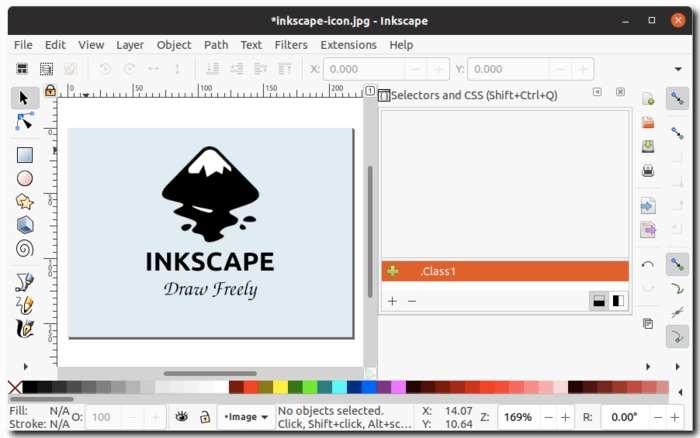This screenshot has height=438, width=700.
Task: Pick the Star and polygon tool
Action: [25, 202]
